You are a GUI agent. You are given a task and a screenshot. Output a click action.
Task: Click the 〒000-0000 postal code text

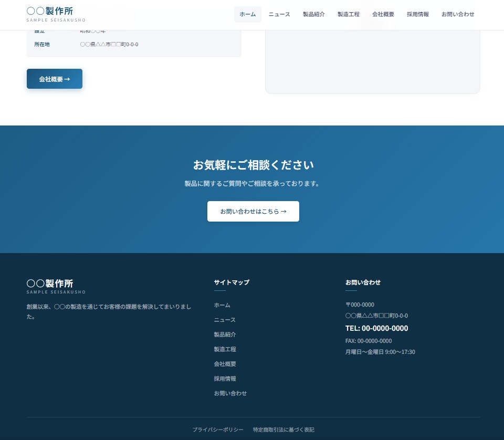[360, 305]
